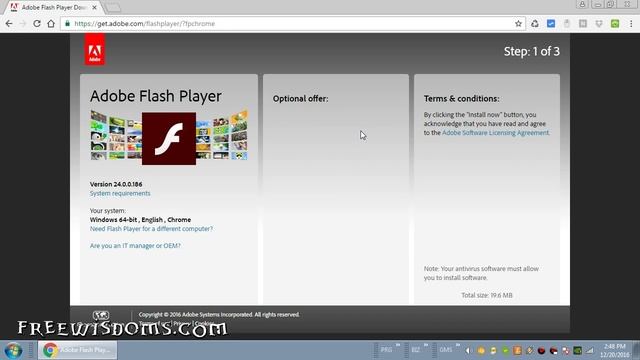
Task: Click the Adobe copyright footer text
Action: [x=219, y=315]
